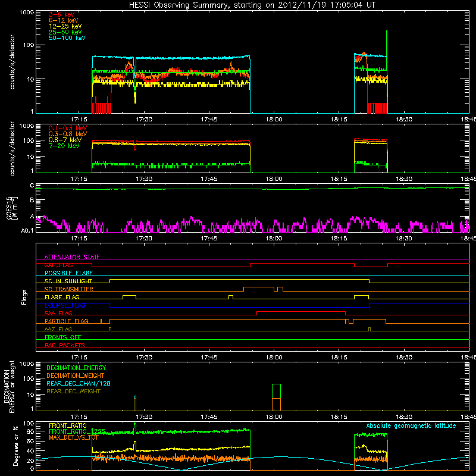Pick the 50-100 keV legend entry
Viewport: 476px width, 476px height.
(67, 38)
